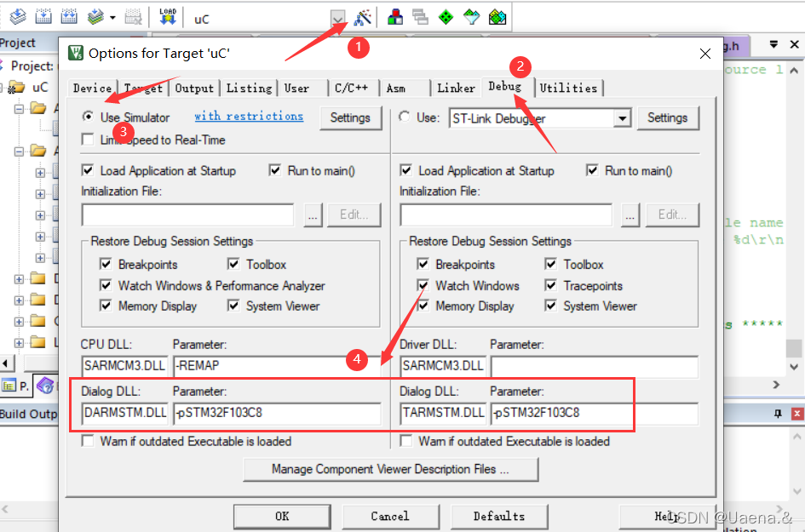The width and height of the screenshot is (805, 532).
Task: Click the OK button
Action: click(282, 516)
